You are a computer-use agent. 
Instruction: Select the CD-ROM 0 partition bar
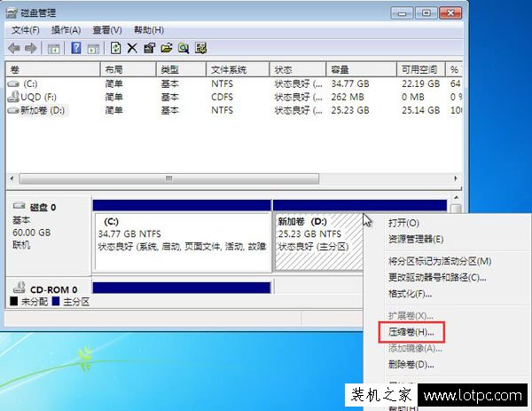(x=182, y=288)
